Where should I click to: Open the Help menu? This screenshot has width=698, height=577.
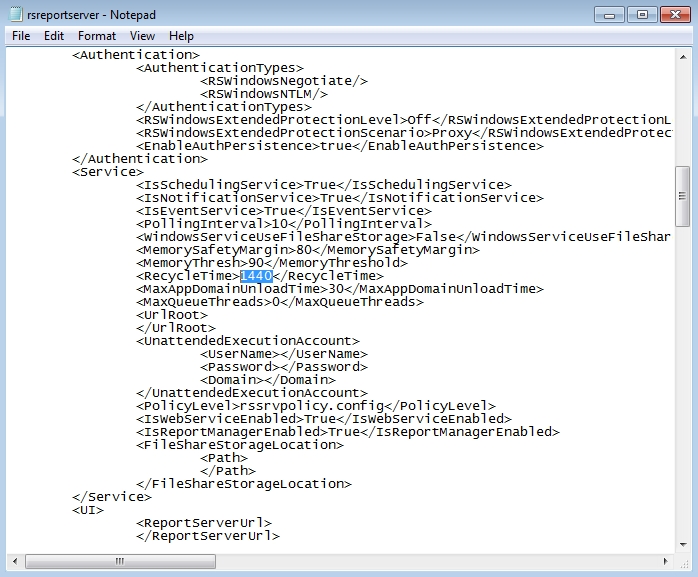(181, 36)
